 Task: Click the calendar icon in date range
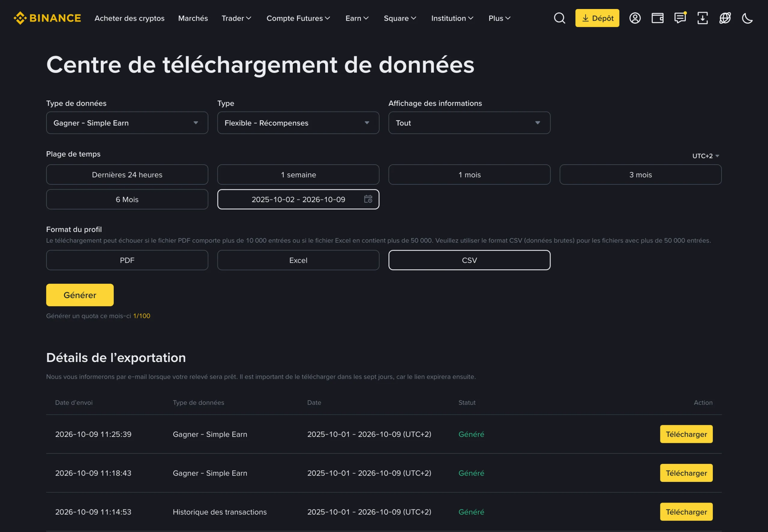tap(368, 199)
